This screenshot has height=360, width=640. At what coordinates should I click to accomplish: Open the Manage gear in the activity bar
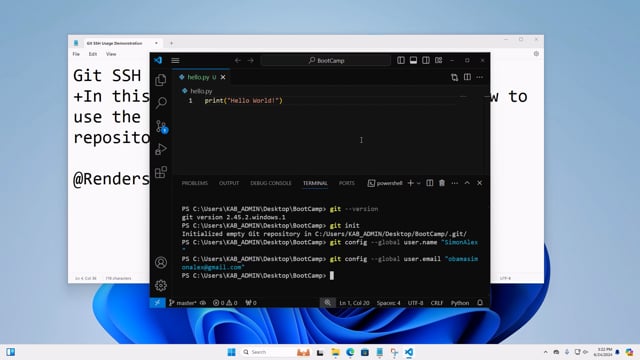(161, 285)
